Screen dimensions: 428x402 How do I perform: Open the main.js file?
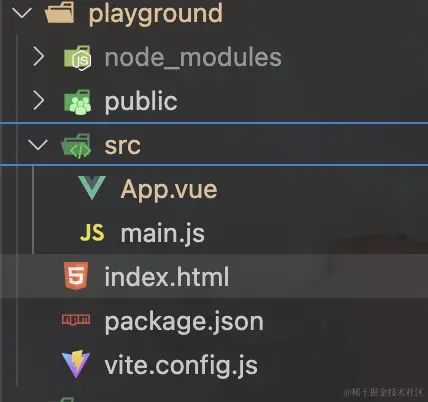[x=163, y=233]
